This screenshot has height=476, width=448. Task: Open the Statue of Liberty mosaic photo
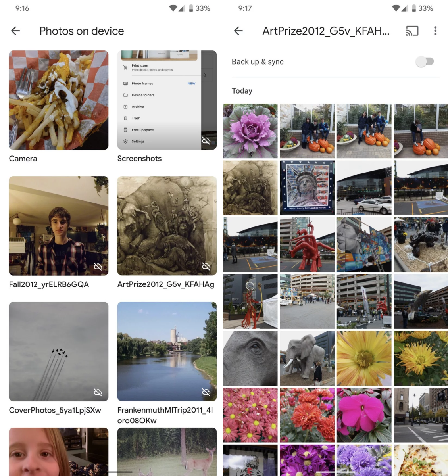pos(307,188)
